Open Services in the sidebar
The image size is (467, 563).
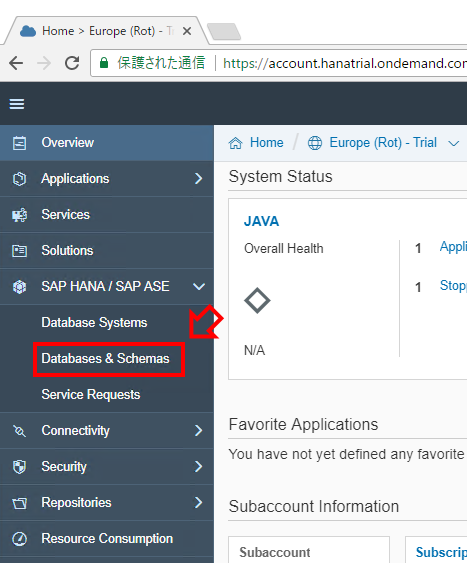click(x=107, y=214)
